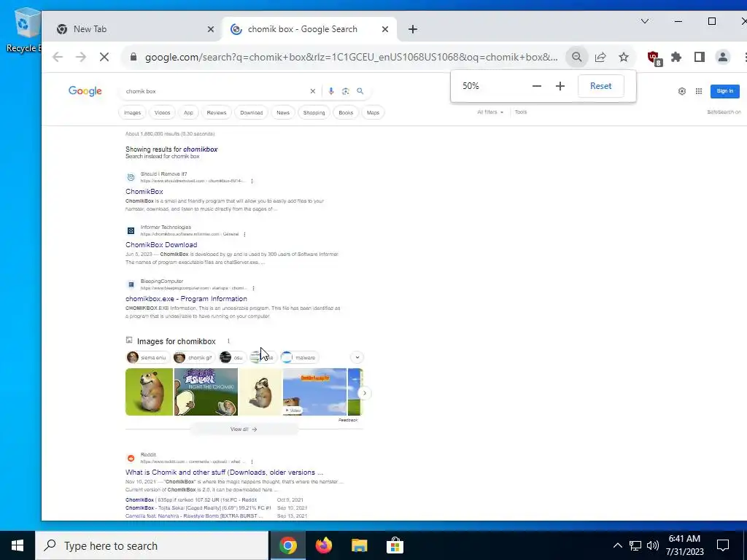
Task: Search instead for chomik box
Action: click(x=163, y=157)
